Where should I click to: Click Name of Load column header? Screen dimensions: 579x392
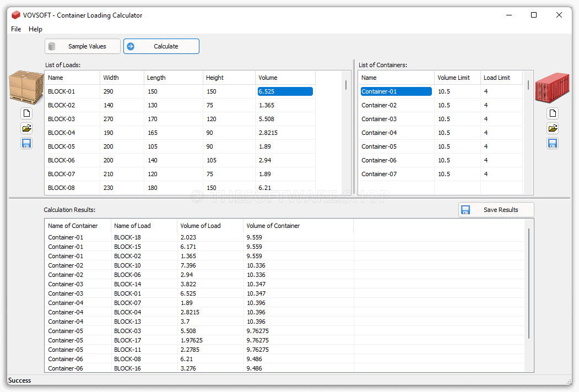tap(144, 226)
